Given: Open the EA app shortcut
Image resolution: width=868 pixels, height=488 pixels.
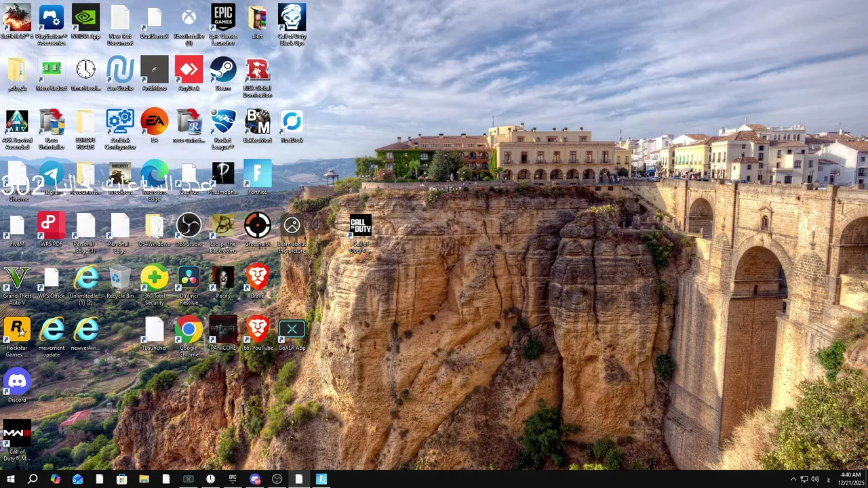Looking at the screenshot, I should tap(155, 126).
